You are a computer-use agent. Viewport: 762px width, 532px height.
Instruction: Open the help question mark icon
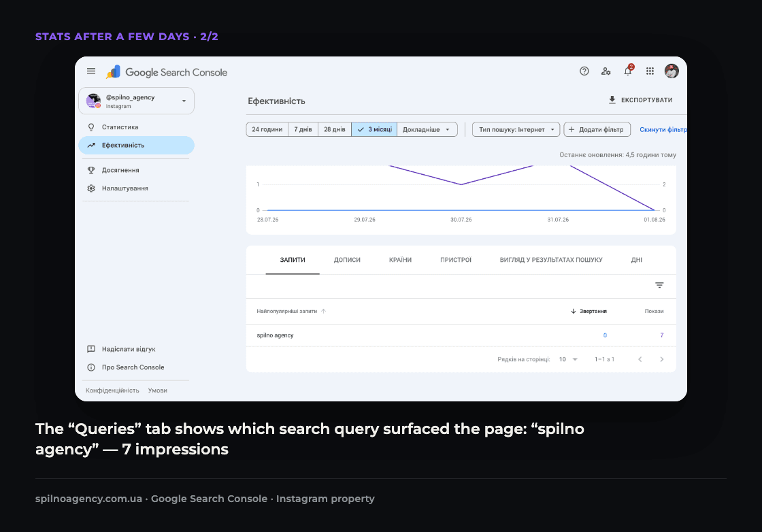584,71
